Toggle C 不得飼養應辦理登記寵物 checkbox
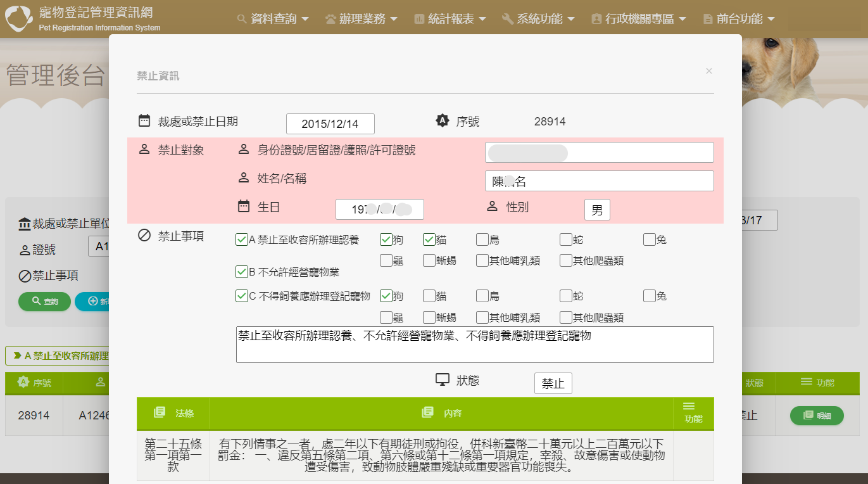The width and height of the screenshot is (868, 484). tap(241, 296)
